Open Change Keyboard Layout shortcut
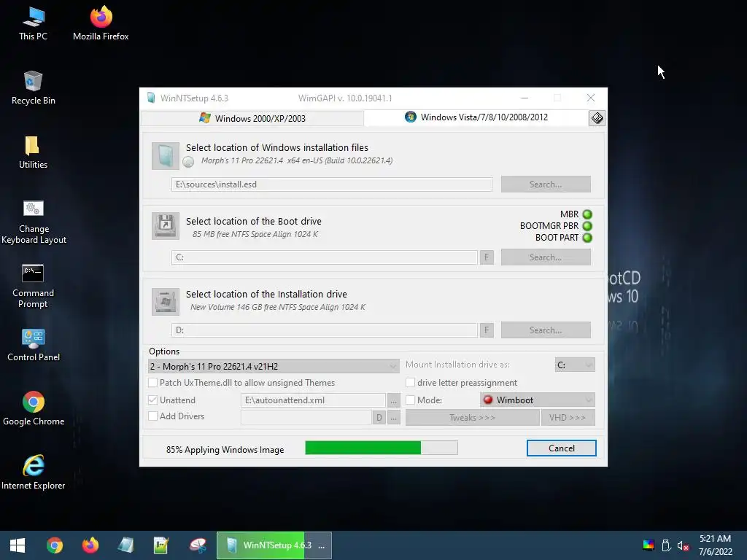The image size is (747, 560). coord(34,222)
